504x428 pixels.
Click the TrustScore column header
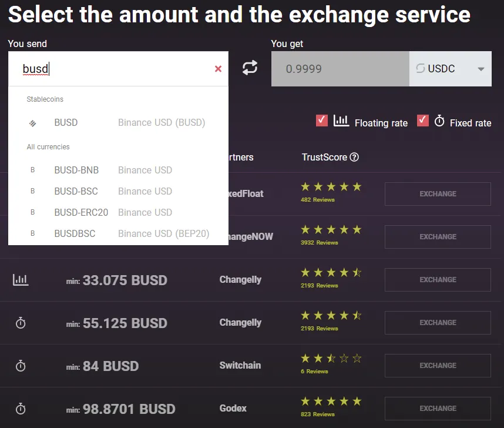click(324, 158)
